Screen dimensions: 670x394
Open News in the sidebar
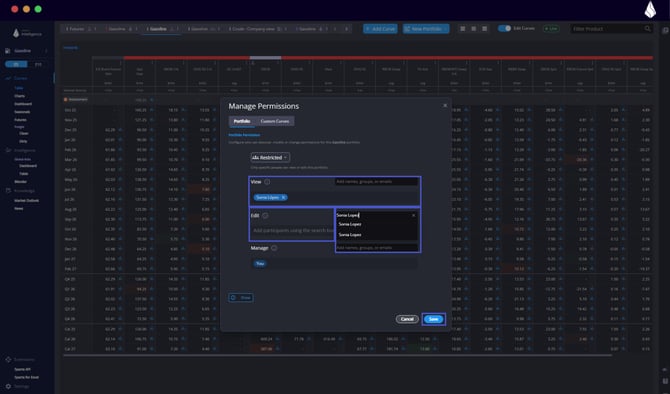click(x=19, y=209)
